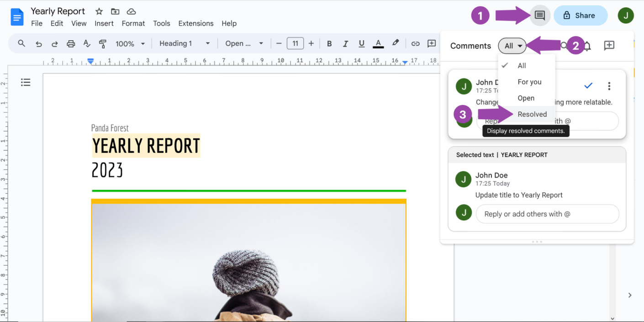This screenshot has height=322, width=644.
Task: Insert a link
Action: click(x=415, y=43)
